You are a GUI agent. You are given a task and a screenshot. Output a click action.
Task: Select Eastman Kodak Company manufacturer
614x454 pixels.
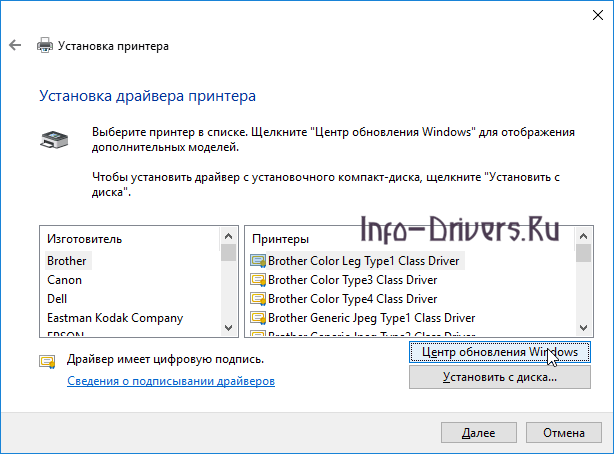[115, 318]
